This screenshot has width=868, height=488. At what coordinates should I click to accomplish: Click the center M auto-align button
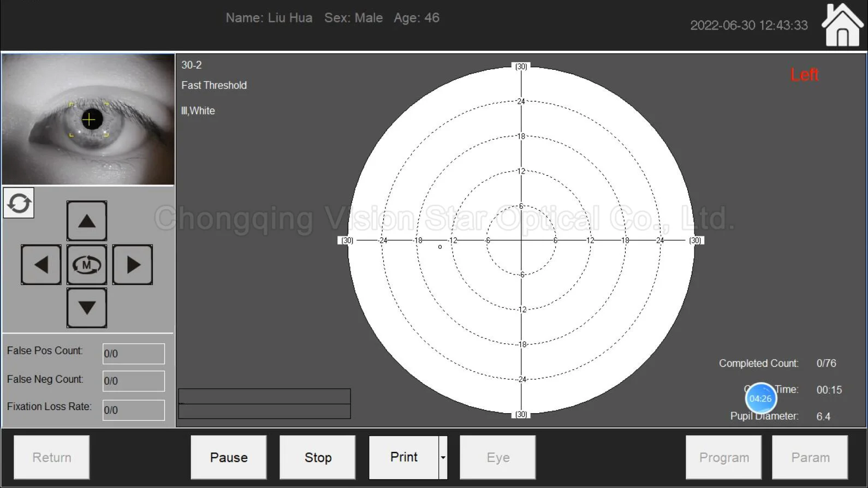[87, 265]
